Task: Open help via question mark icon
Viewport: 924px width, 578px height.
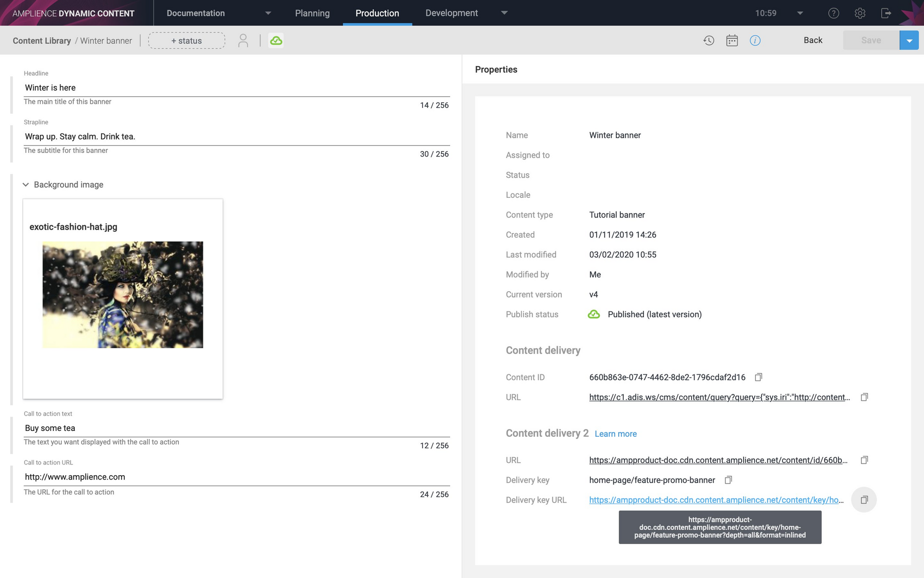Action: 834,13
